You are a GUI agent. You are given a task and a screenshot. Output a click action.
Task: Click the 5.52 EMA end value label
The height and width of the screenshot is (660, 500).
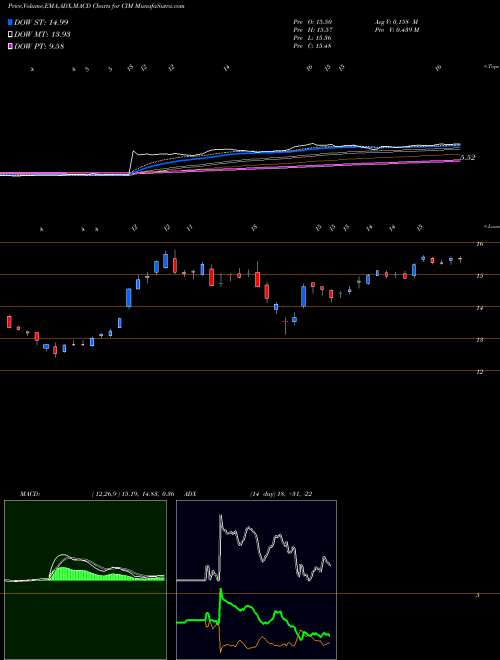coord(468,157)
